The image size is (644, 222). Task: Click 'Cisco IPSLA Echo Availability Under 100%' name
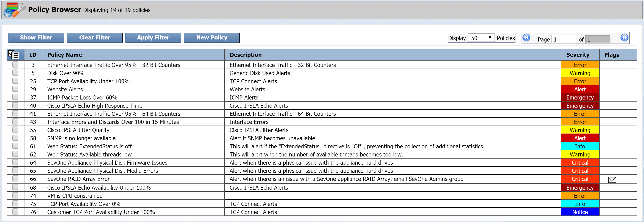pos(99,188)
